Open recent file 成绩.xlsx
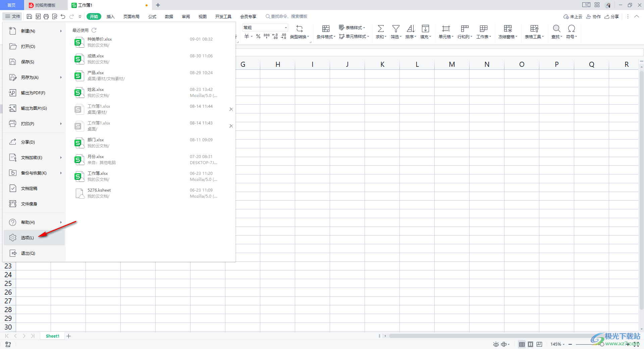The height and width of the screenshot is (349, 644). coord(150,59)
